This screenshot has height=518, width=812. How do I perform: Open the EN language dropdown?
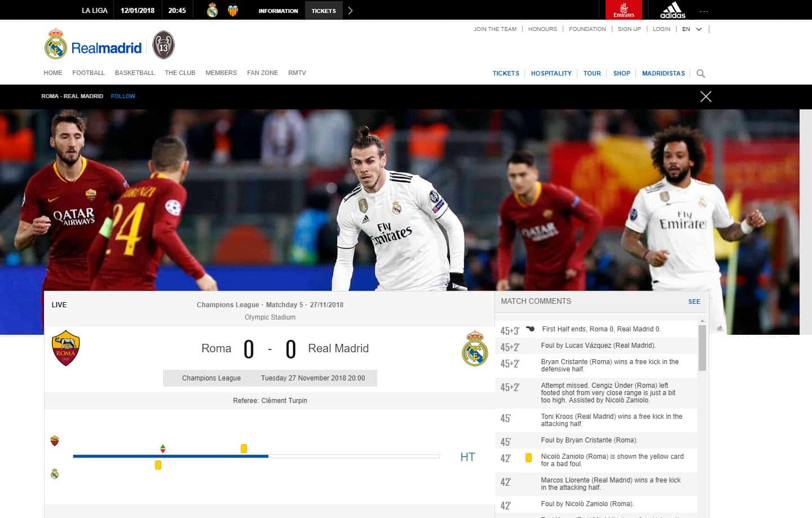[x=692, y=29]
